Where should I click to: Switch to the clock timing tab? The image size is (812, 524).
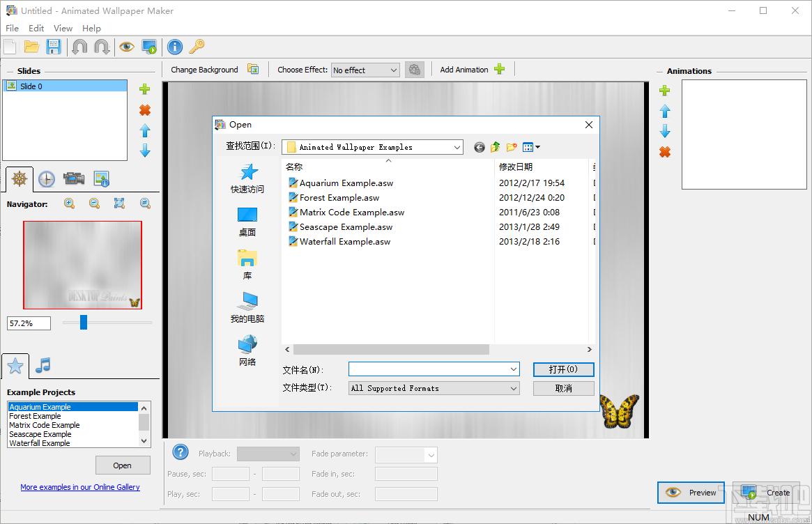click(x=46, y=179)
